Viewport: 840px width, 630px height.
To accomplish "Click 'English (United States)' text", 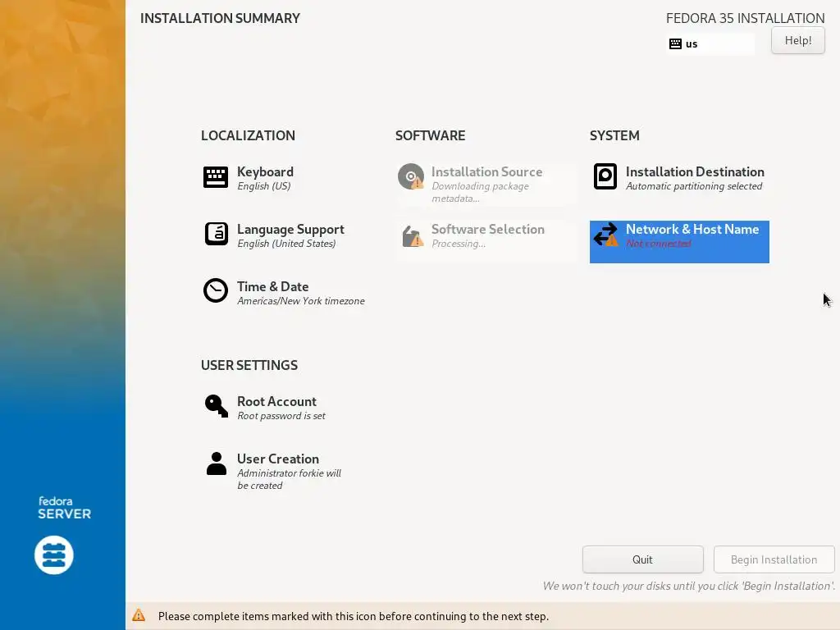I will coord(286,244).
